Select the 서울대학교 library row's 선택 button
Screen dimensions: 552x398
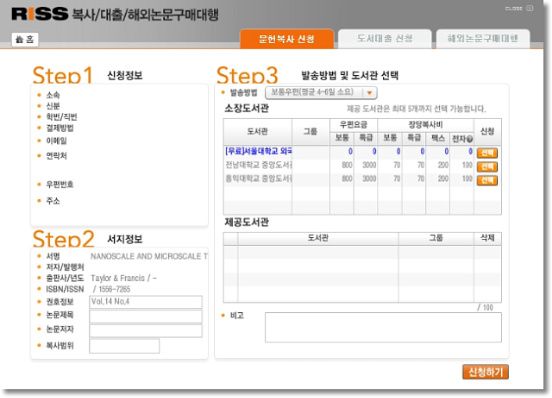(487, 153)
